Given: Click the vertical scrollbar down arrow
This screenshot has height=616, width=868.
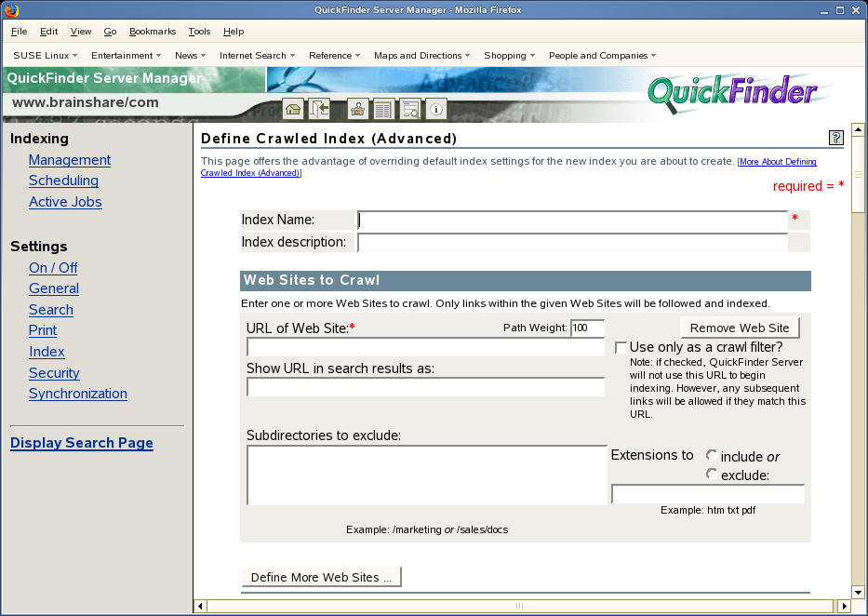Looking at the screenshot, I should tap(858, 592).
